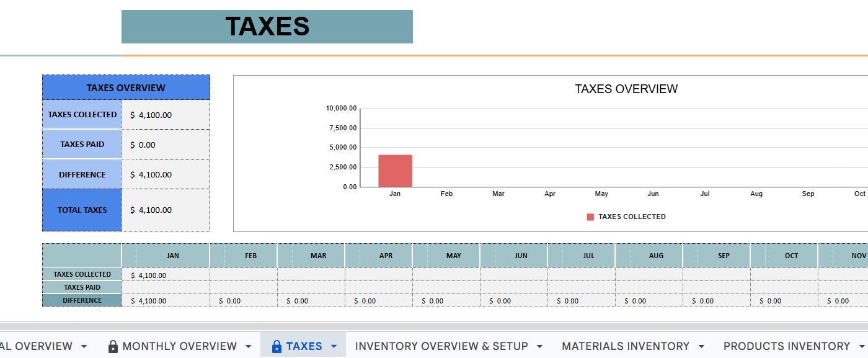Select the TAXES title header cell

click(x=267, y=27)
